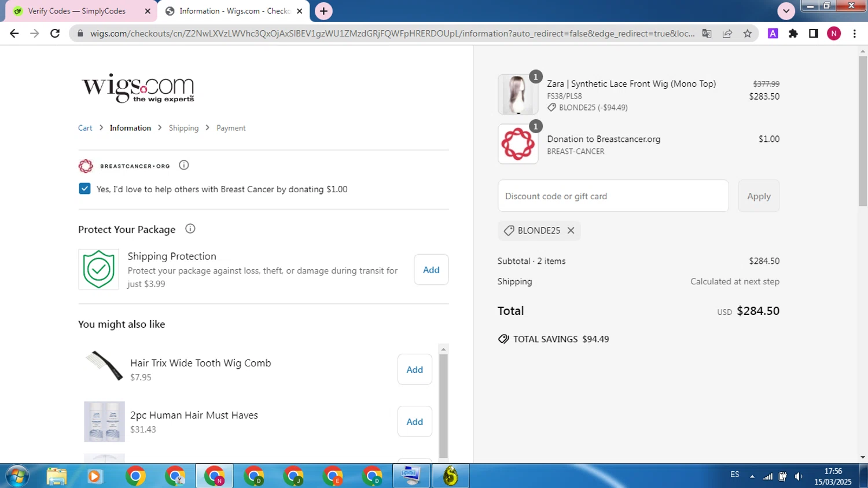Close the Verify Codes SimplyCodes tab

148,11
